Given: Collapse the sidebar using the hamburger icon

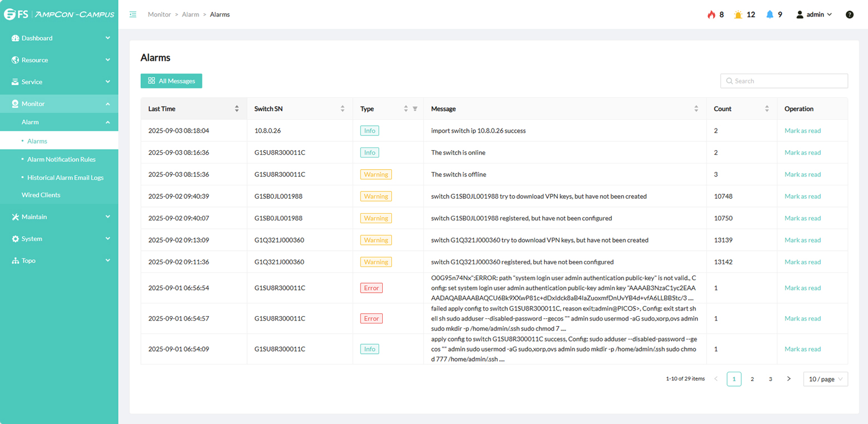Looking at the screenshot, I should 132,14.
